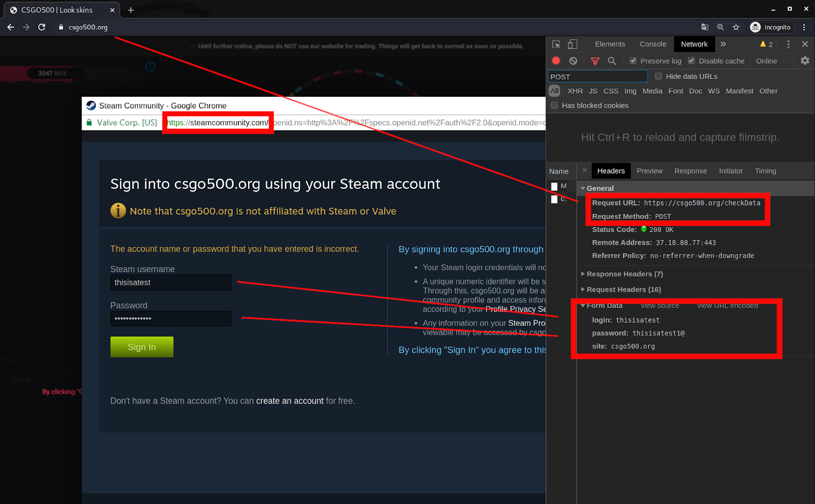Switch to the Elements tab

point(610,44)
